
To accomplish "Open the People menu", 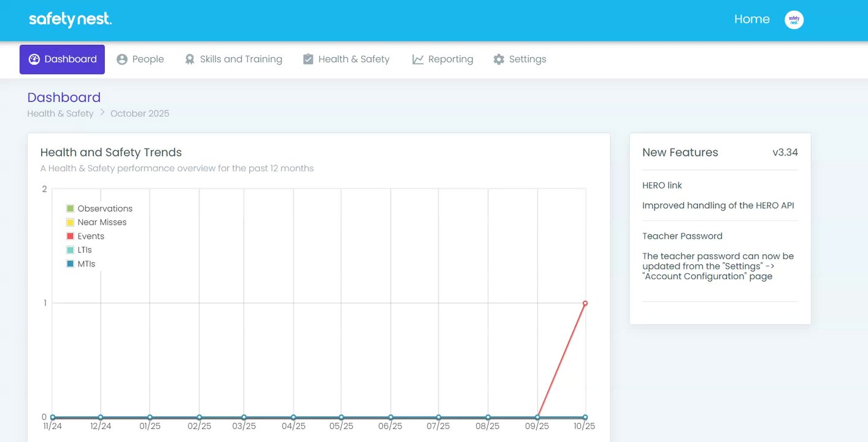I will pos(147,60).
